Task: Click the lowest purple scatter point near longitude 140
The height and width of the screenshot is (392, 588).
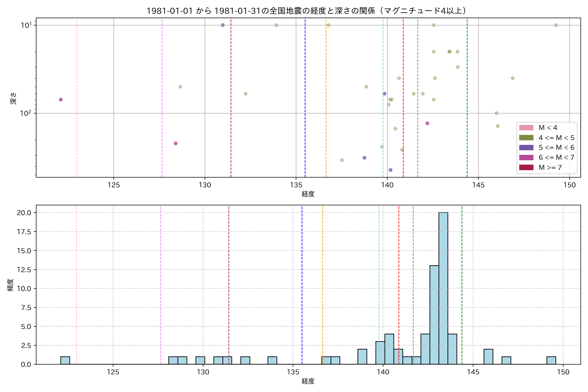Action: pyautogui.click(x=391, y=170)
